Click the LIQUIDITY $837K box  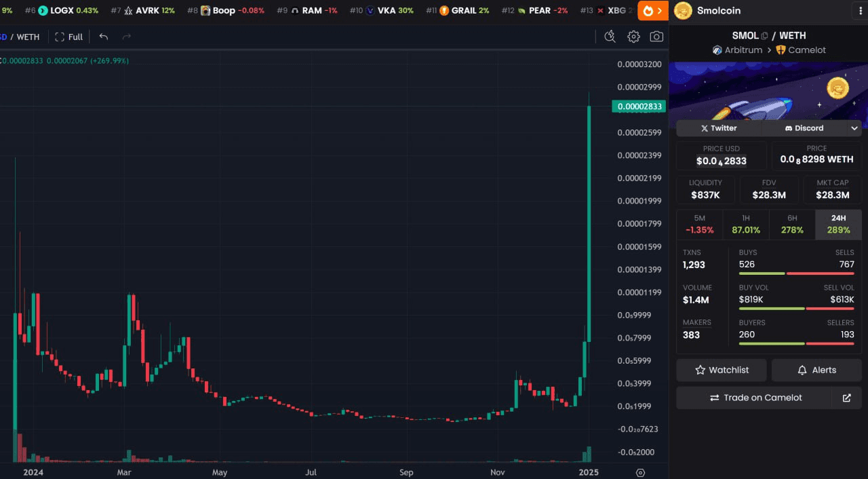[x=705, y=189]
